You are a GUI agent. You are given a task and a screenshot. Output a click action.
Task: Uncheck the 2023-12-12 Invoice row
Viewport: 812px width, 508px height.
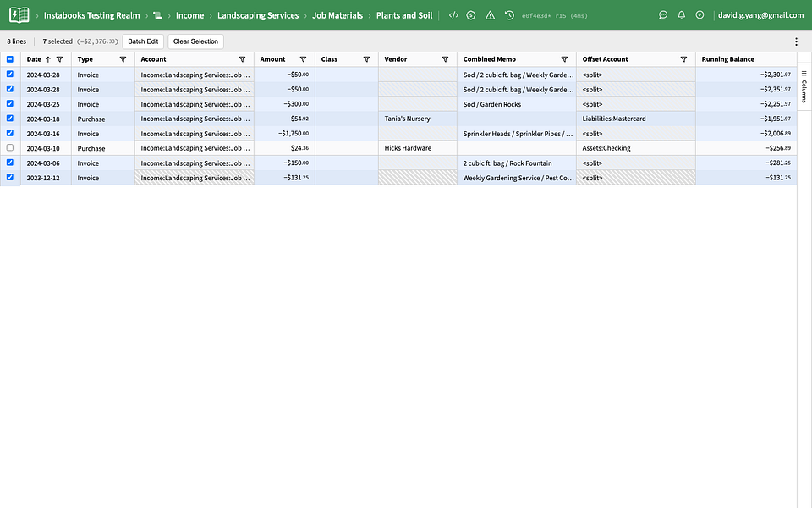pos(10,177)
